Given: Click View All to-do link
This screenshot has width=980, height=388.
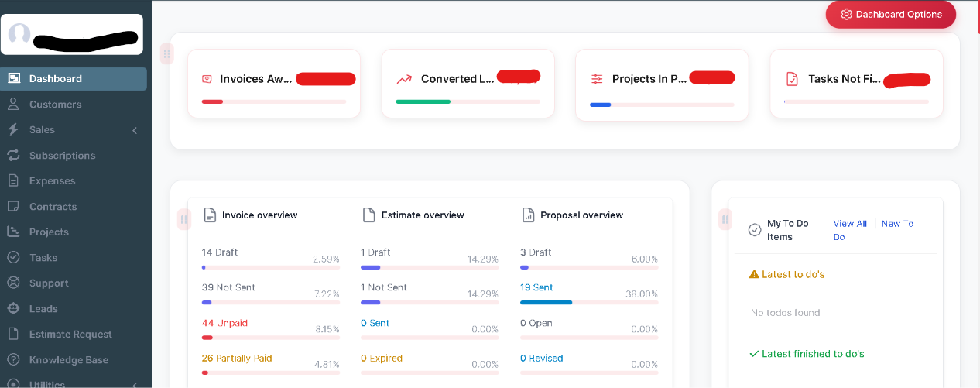Looking at the screenshot, I should click(850, 224).
